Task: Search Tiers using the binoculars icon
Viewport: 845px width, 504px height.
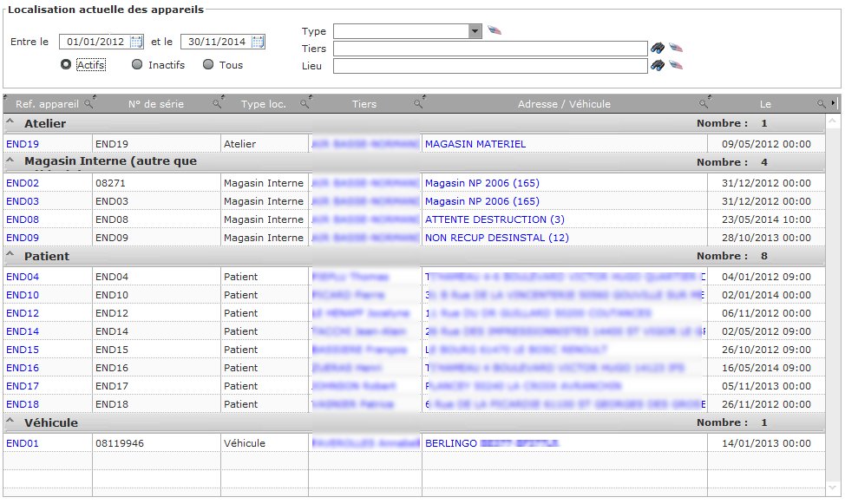Action: point(657,48)
